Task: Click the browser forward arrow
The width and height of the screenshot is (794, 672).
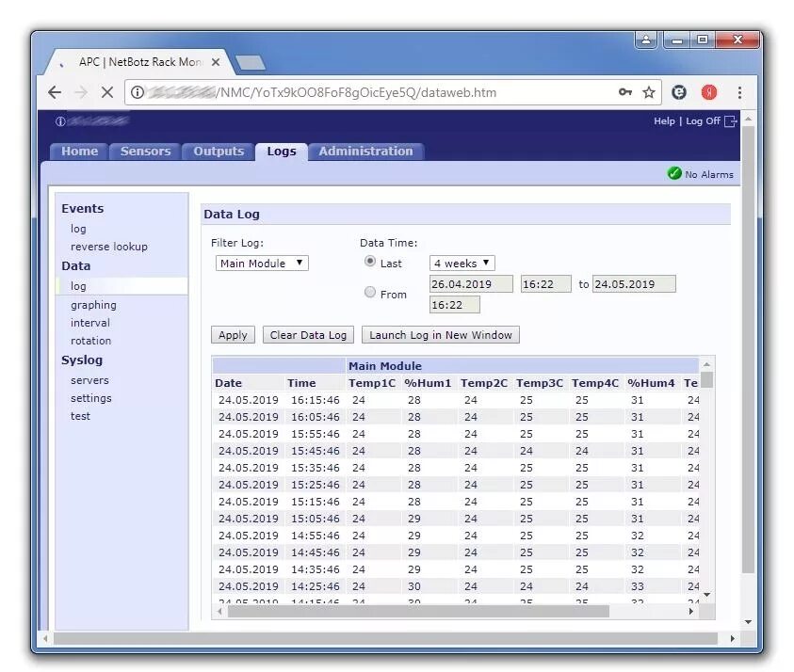Action: pos(80,92)
